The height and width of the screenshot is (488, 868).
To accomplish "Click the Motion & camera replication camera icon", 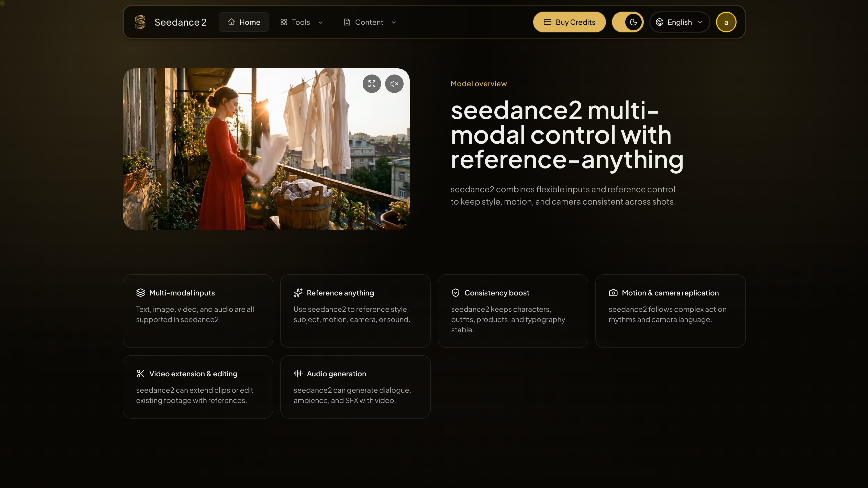I will tap(613, 292).
